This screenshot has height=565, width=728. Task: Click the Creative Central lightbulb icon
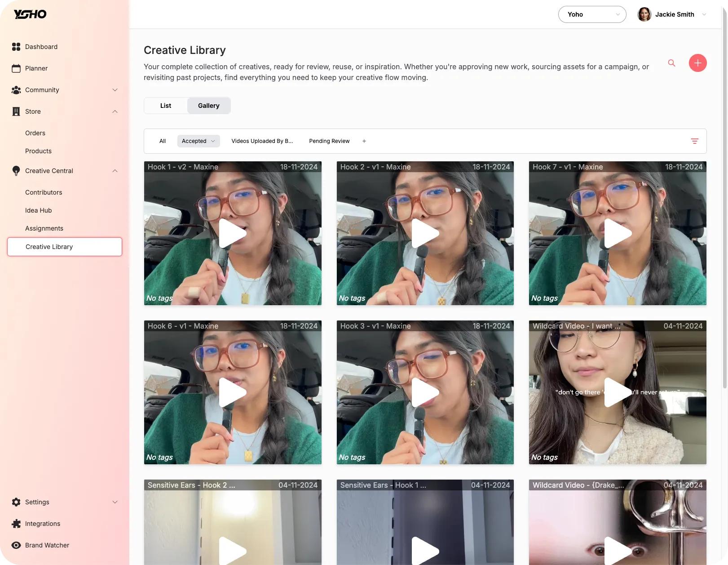pos(16,171)
